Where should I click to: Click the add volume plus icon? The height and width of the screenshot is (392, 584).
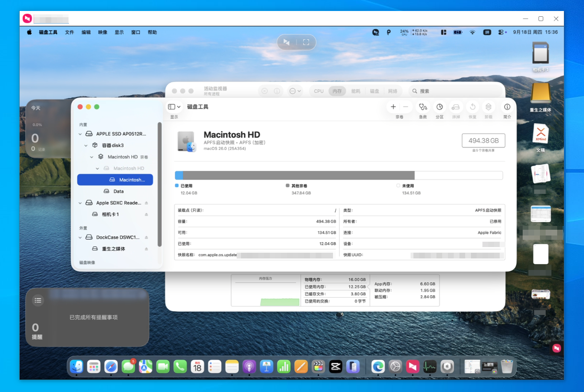tap(393, 107)
